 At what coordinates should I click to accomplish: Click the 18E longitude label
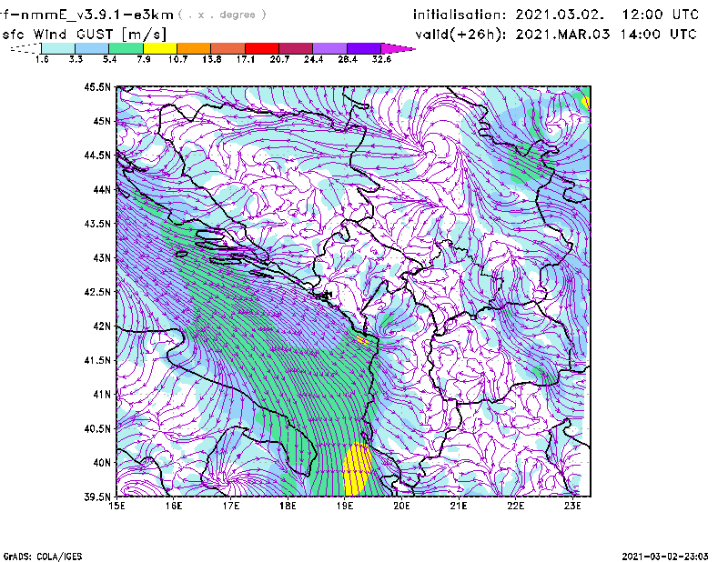tap(288, 506)
